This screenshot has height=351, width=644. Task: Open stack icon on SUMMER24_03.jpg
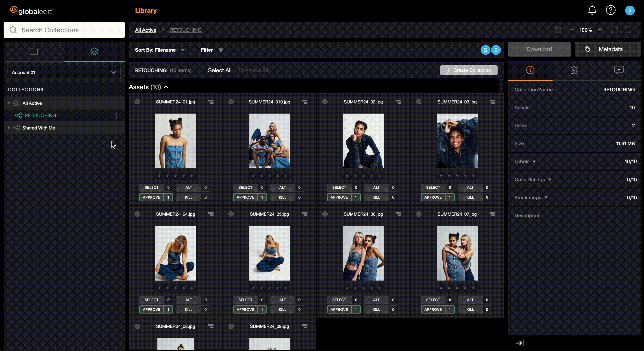492,102
